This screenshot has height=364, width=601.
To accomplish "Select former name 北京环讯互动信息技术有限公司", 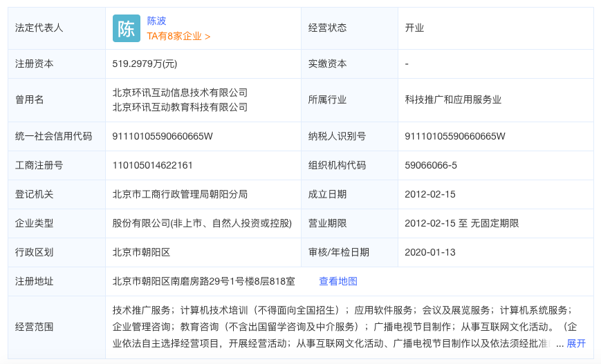I will pyautogui.click(x=180, y=93).
